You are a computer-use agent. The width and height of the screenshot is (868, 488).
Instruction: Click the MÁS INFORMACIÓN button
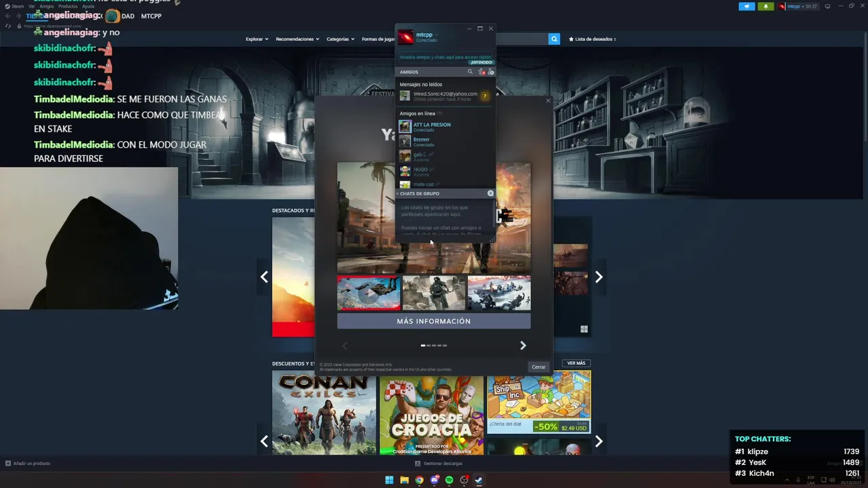pos(434,321)
